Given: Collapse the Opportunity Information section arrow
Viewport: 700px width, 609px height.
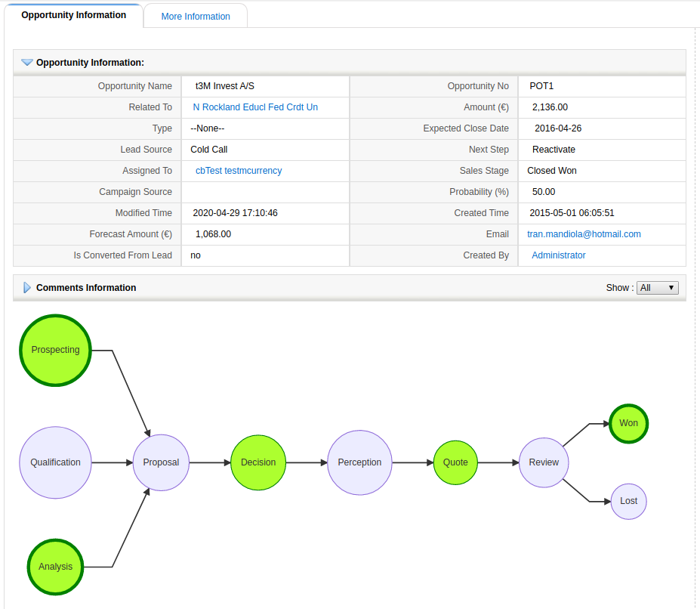Looking at the screenshot, I should [27, 63].
